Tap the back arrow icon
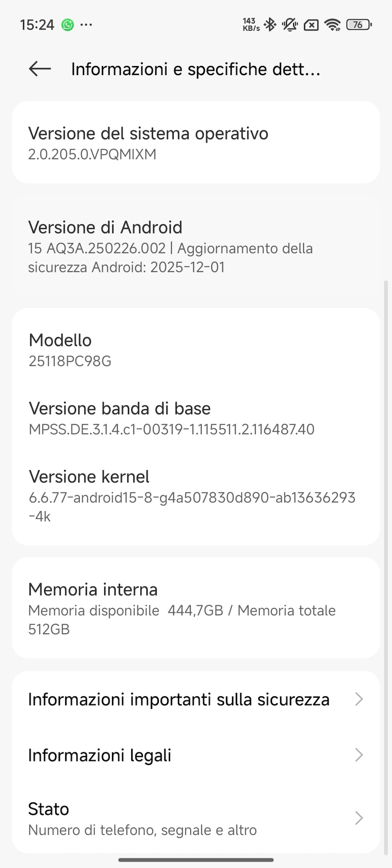 pyautogui.click(x=40, y=69)
